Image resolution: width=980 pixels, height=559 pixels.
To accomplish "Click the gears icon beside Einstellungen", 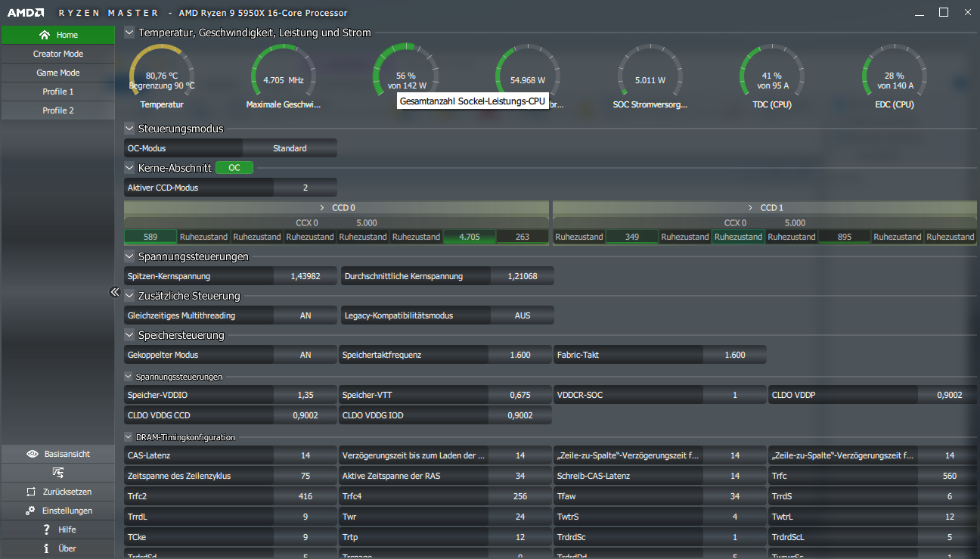I will (30, 511).
